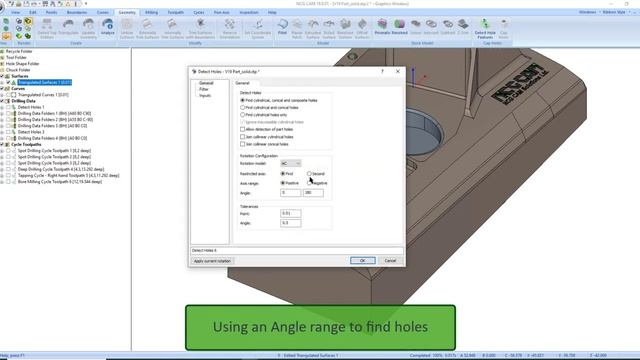The height and width of the screenshot is (360, 640).
Task: Open the Rotation model dropdown
Action: pos(291,163)
